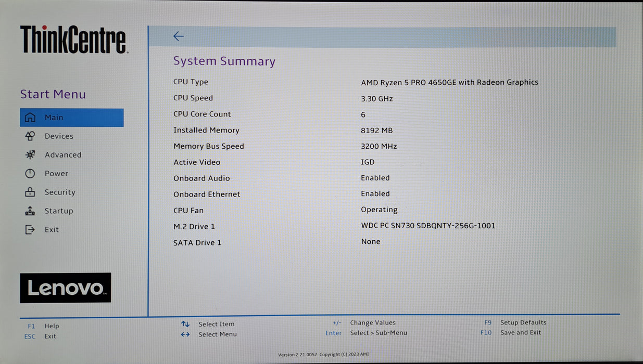Select the CPU Fan label
The height and width of the screenshot is (364, 643).
188,211
